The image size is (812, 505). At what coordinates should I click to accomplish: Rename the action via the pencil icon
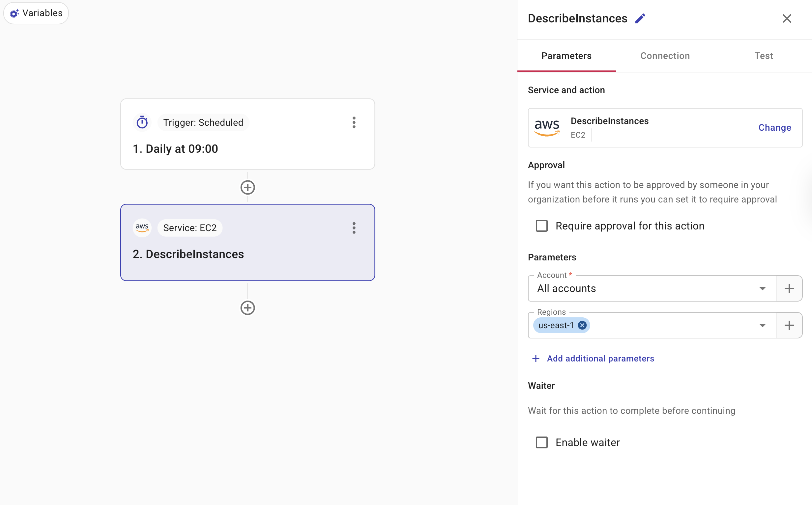(x=641, y=18)
